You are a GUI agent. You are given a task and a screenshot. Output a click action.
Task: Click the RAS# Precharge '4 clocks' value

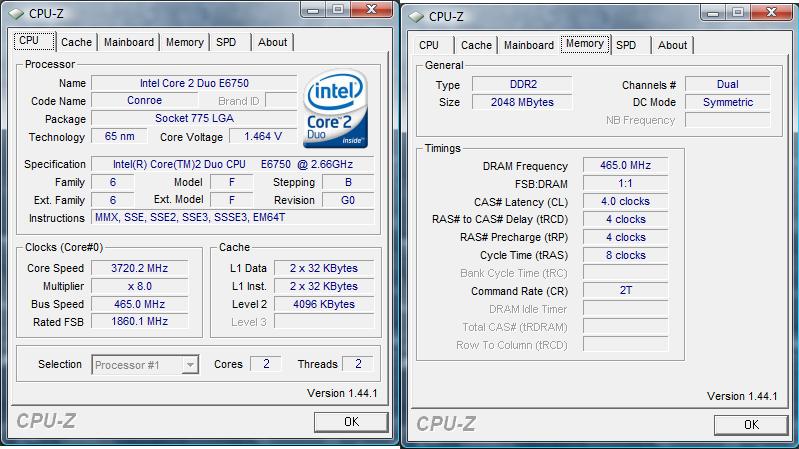(625, 237)
